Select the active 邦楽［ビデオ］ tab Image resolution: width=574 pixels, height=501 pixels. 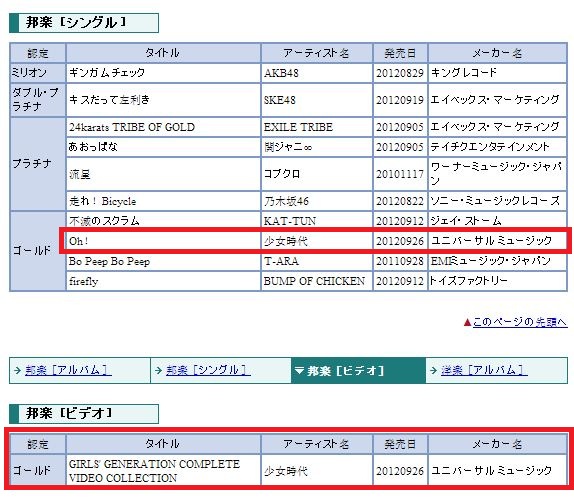[x=358, y=370]
